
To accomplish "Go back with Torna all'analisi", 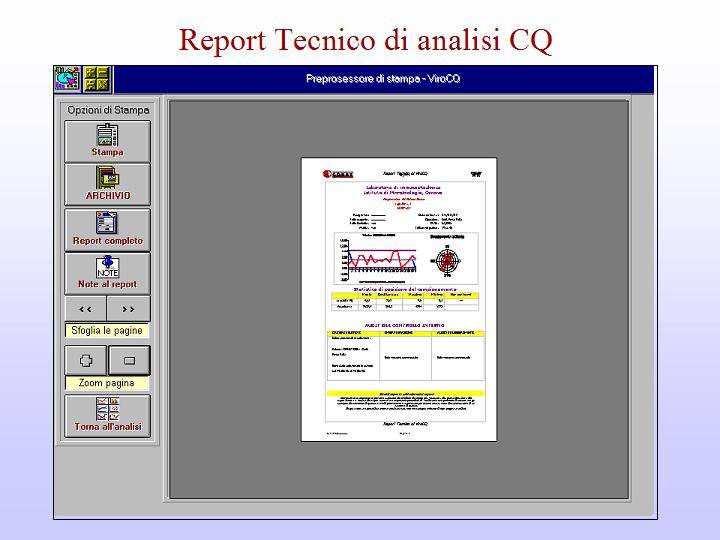I will [x=107, y=415].
